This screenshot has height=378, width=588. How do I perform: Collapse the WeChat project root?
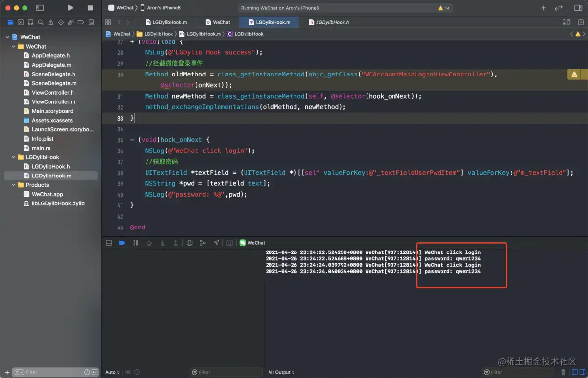point(7,37)
